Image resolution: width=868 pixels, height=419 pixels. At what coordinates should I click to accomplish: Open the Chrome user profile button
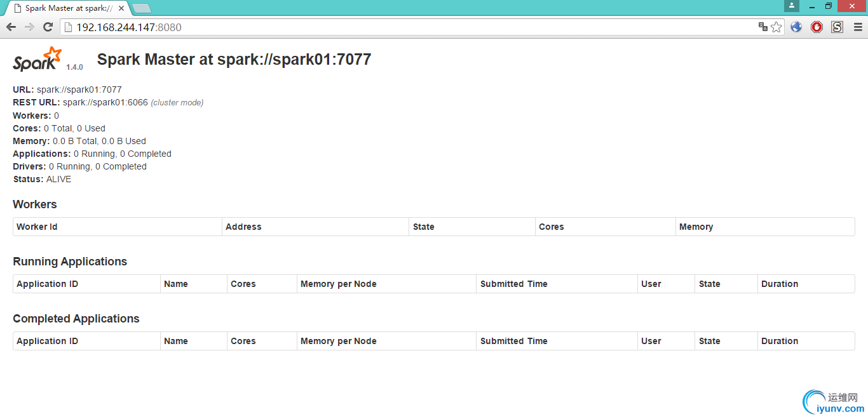(x=791, y=6)
